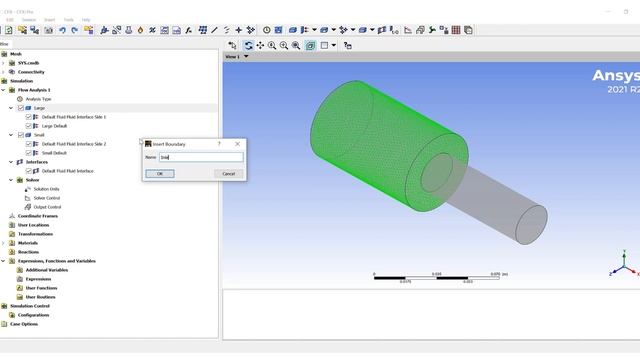Select Solution Units in the tree
Screen dimensions: 640x360
click(x=46, y=189)
